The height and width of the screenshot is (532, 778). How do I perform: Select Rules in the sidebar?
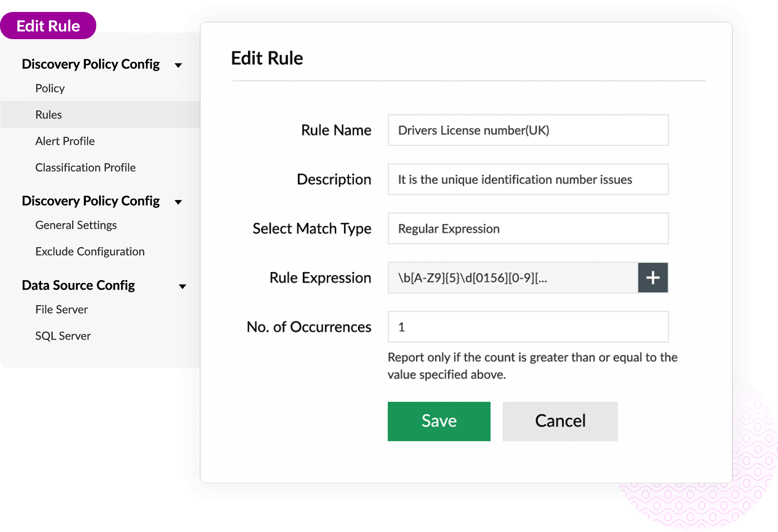point(100,115)
